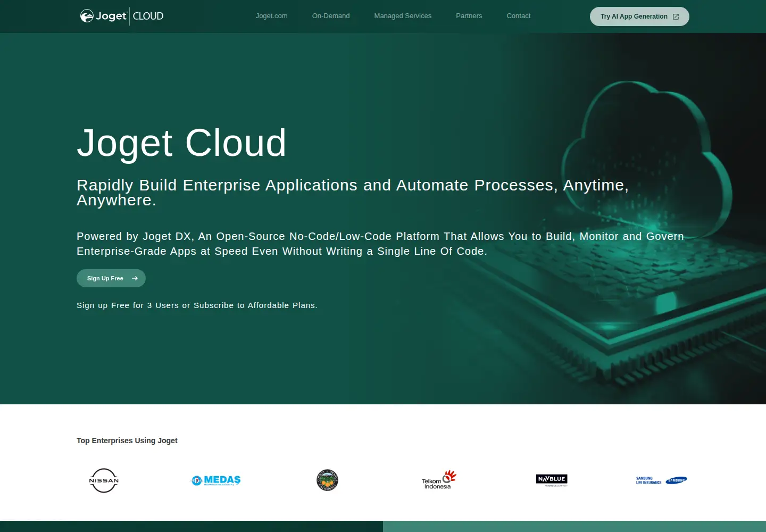Click the Joget Cloud logo

[122, 16]
